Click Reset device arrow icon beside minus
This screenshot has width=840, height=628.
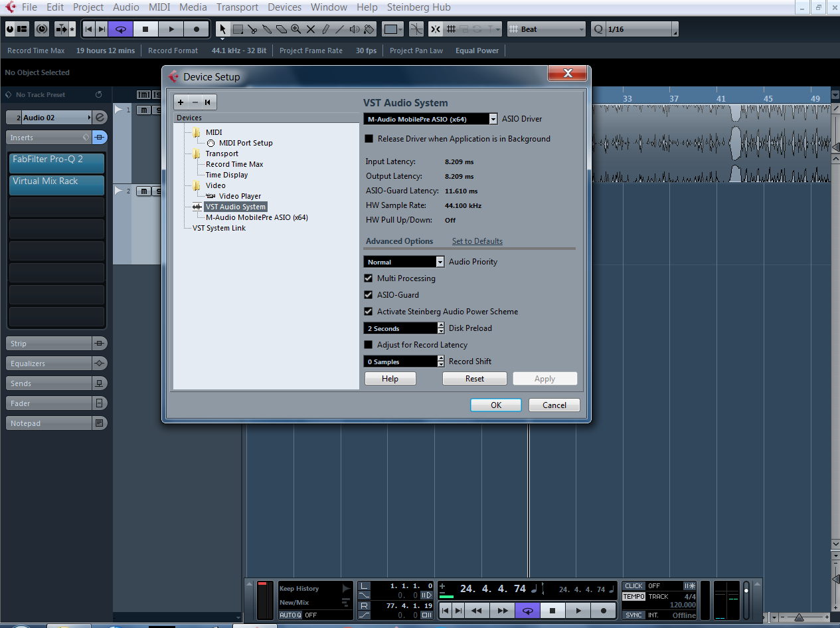[208, 102]
